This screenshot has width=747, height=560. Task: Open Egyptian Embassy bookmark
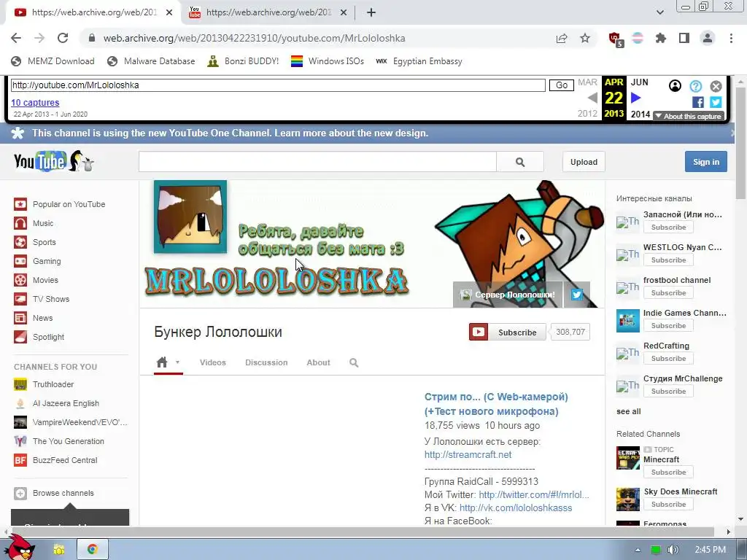click(x=419, y=61)
